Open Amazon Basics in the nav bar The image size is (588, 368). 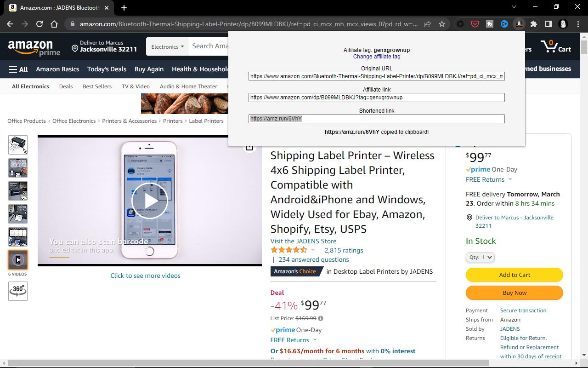point(57,69)
